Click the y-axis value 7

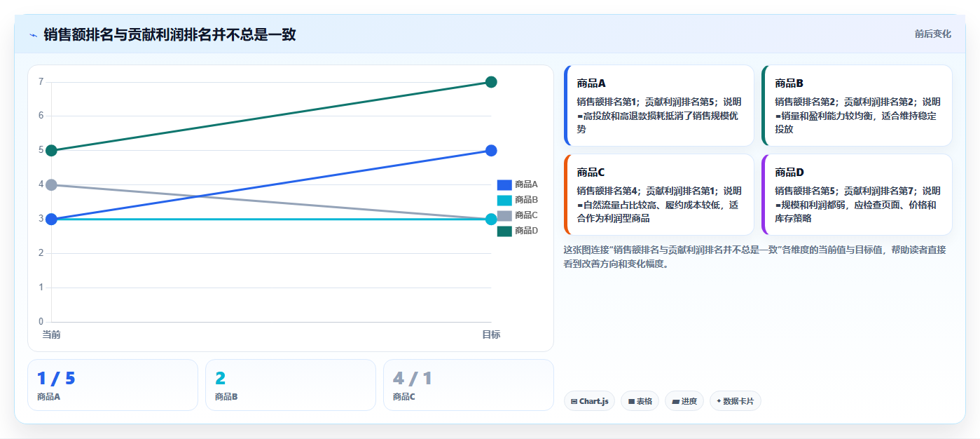click(41, 82)
